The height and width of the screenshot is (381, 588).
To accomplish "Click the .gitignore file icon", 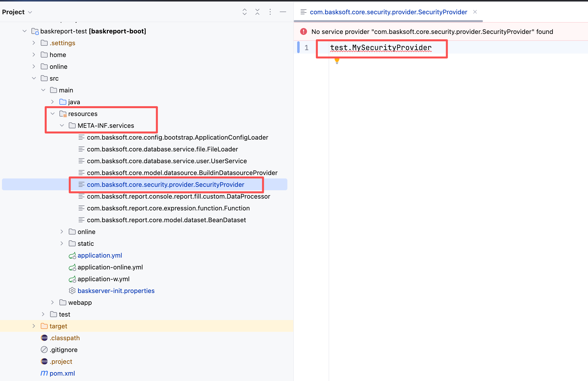I will click(x=44, y=350).
